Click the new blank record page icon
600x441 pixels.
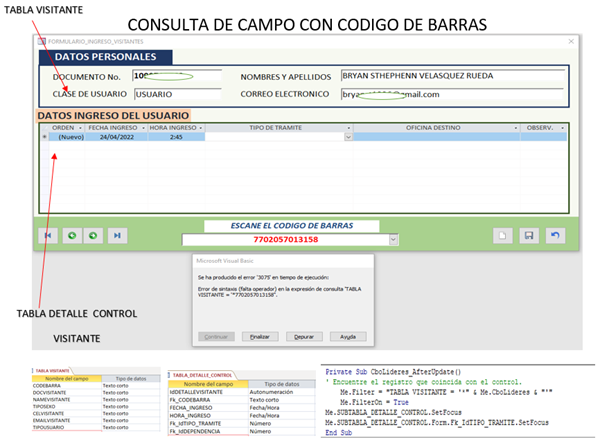click(503, 235)
